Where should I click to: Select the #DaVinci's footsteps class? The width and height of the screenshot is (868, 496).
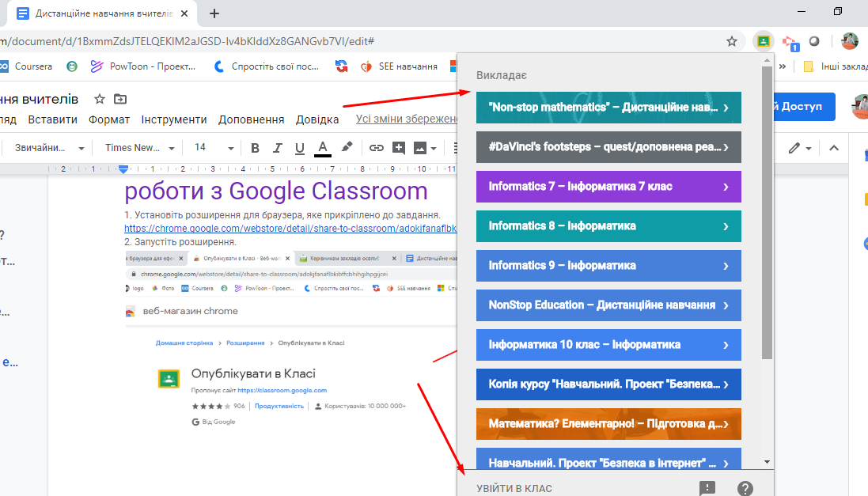[x=608, y=146]
